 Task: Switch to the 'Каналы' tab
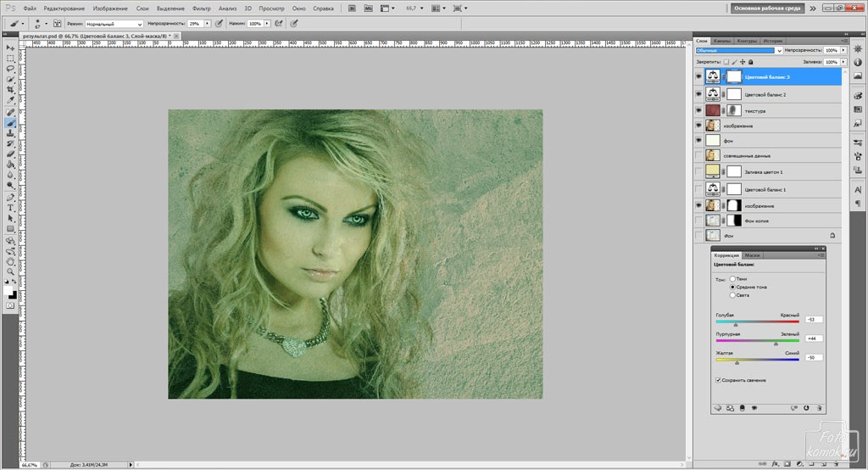tap(722, 41)
